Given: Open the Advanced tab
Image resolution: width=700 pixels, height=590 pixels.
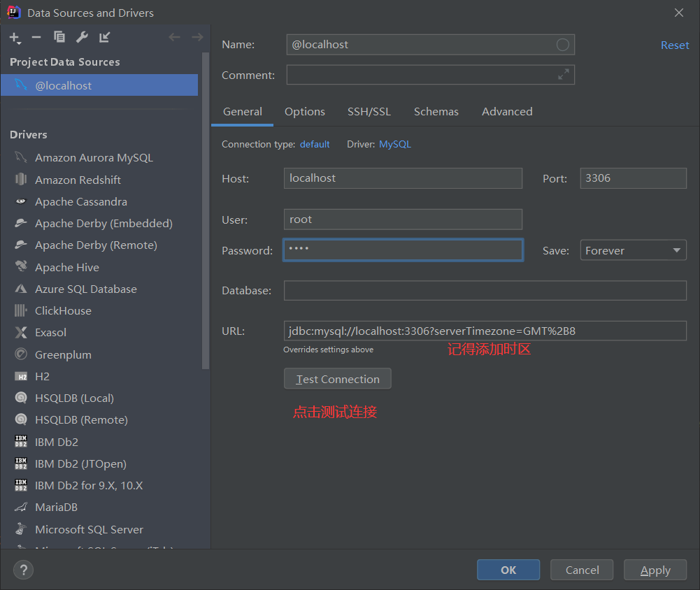Looking at the screenshot, I should pyautogui.click(x=507, y=112).
